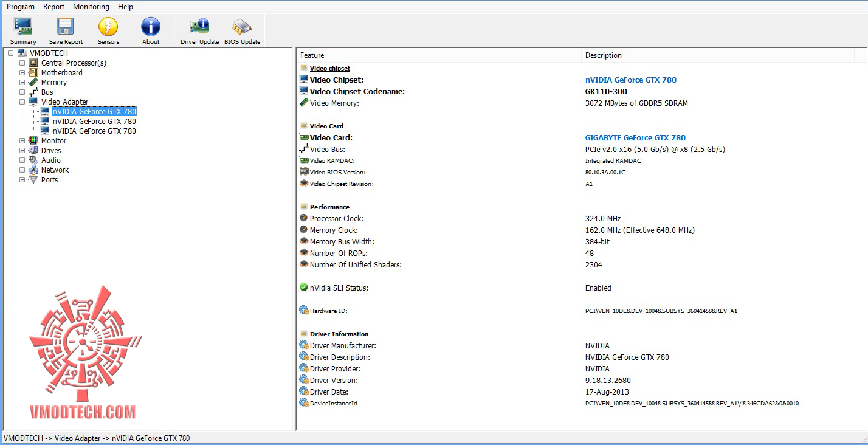The width and height of the screenshot is (868, 445).
Task: Click the '2304' unified shaders value
Action: [594, 264]
